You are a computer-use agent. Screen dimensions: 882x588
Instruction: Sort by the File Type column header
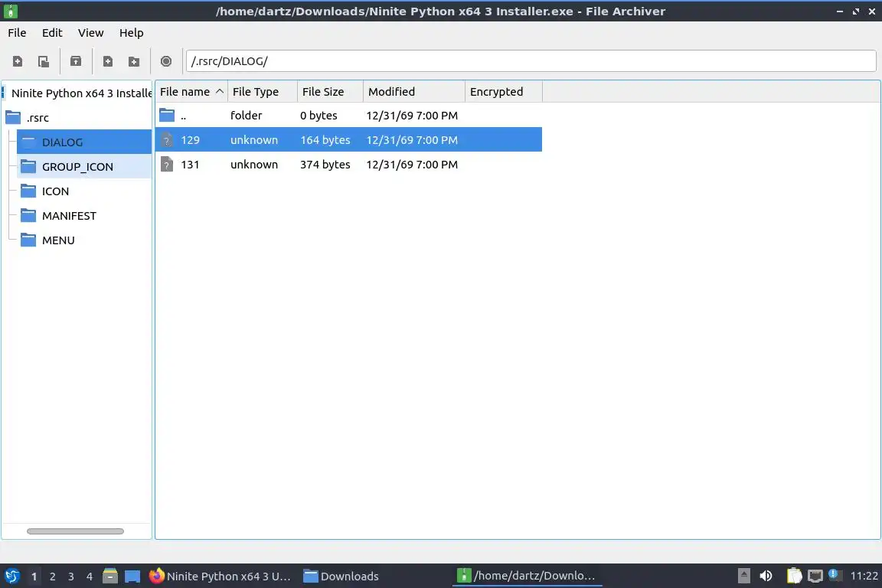pos(262,92)
